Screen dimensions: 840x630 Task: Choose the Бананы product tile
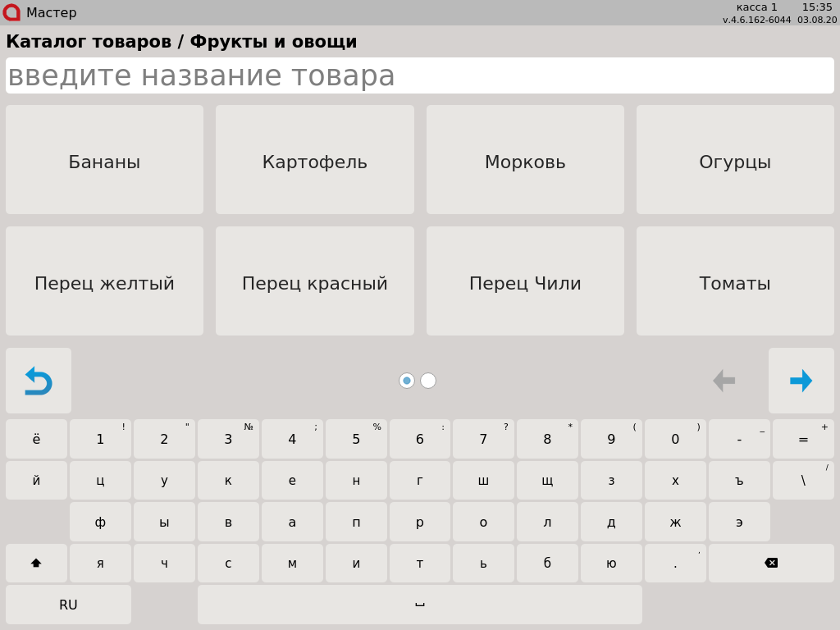click(x=104, y=160)
